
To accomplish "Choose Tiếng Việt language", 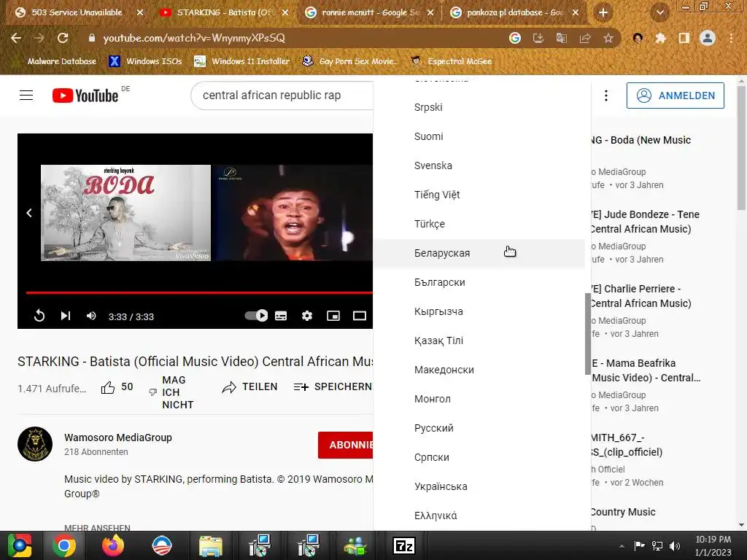I will point(479,194).
